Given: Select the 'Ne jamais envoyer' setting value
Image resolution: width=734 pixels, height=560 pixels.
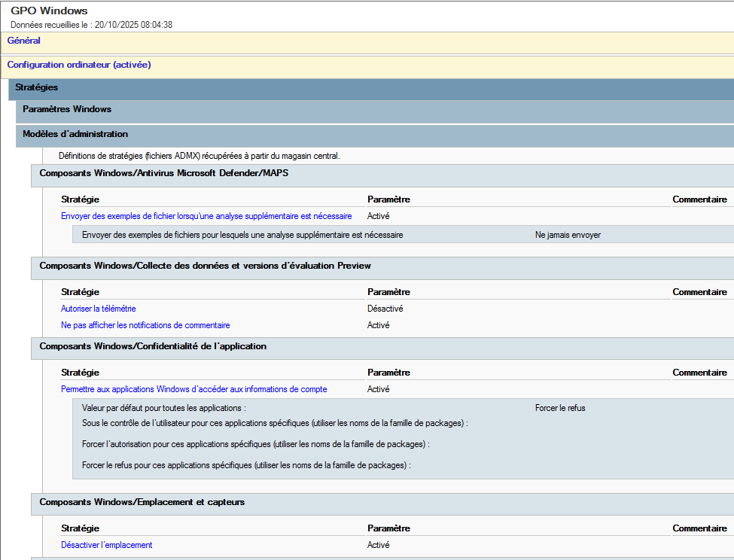Looking at the screenshot, I should [568, 235].
